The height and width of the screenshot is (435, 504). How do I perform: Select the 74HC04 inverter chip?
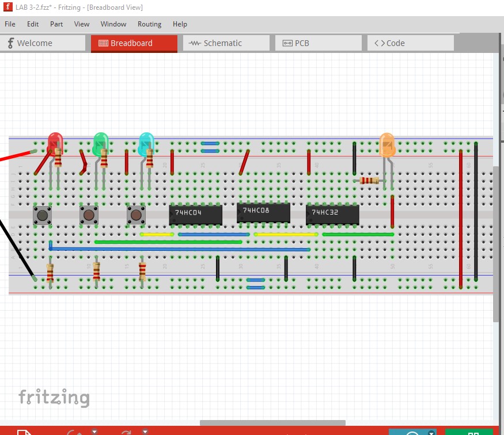click(x=195, y=215)
